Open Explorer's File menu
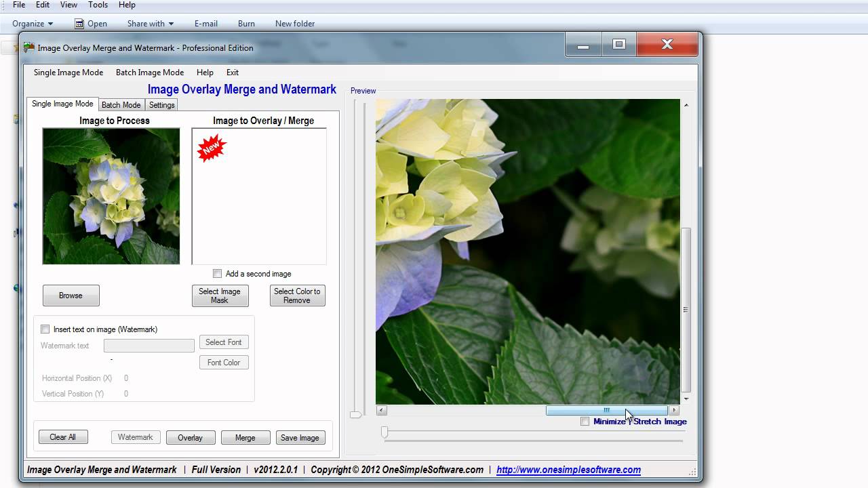The width and height of the screenshot is (868, 488). pos(19,5)
